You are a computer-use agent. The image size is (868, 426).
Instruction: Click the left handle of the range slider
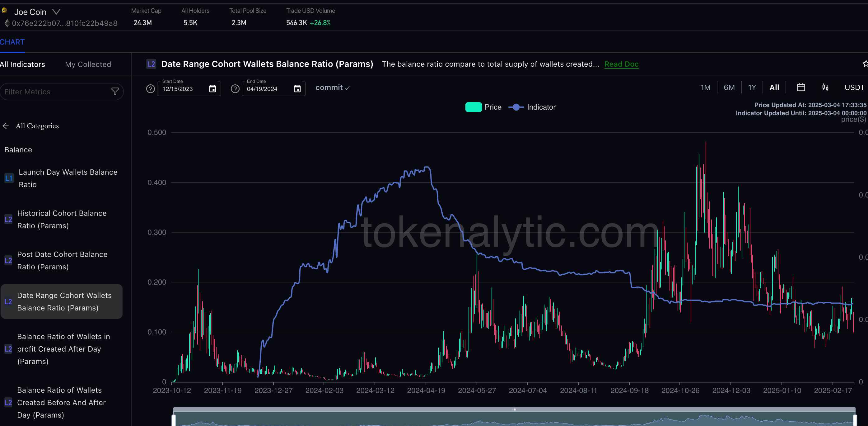(174, 420)
